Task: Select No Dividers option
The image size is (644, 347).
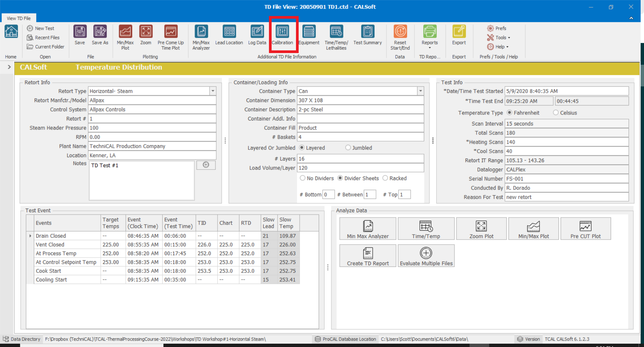Action: click(x=303, y=178)
